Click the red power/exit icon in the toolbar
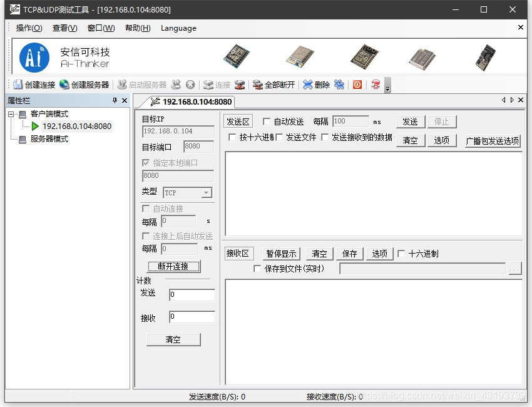This screenshot has height=407, width=532. [x=357, y=85]
